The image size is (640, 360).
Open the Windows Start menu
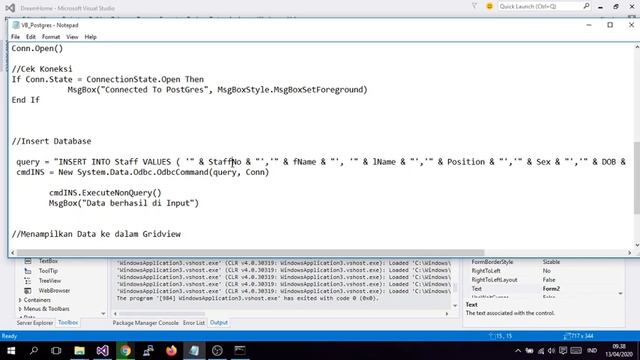tap(11, 351)
